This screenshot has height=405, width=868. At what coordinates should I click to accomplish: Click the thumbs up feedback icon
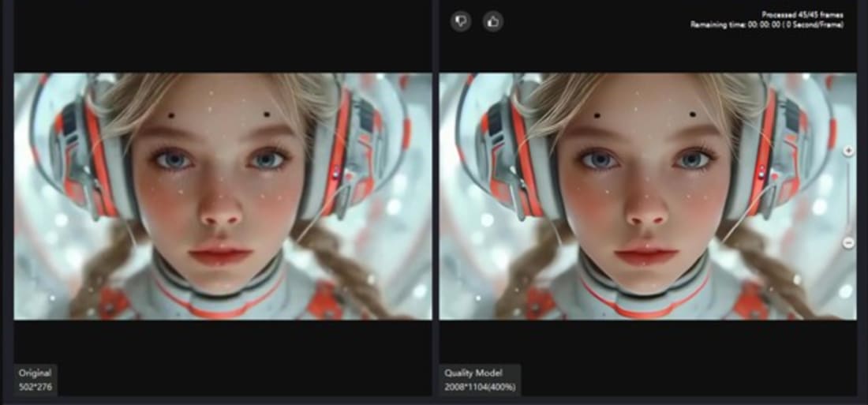click(493, 21)
